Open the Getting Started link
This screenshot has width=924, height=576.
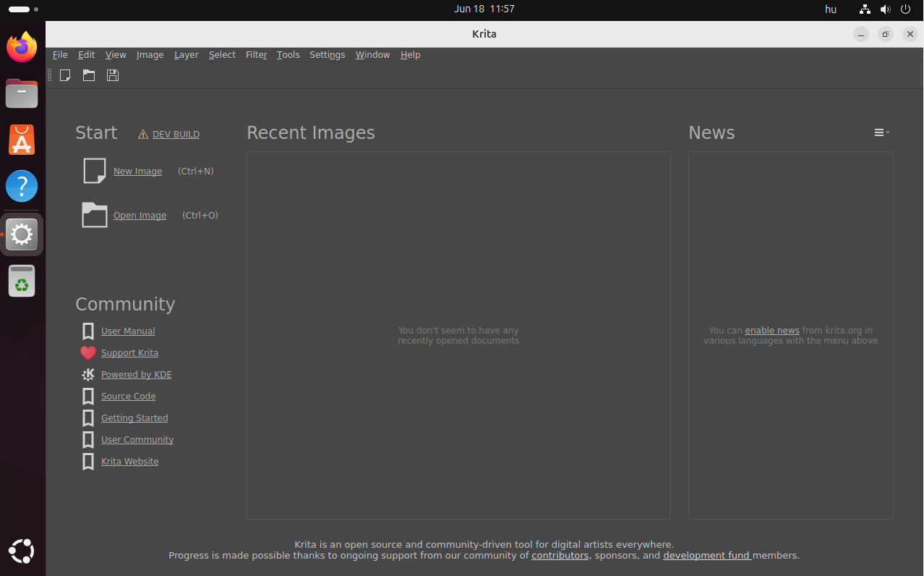click(x=134, y=418)
